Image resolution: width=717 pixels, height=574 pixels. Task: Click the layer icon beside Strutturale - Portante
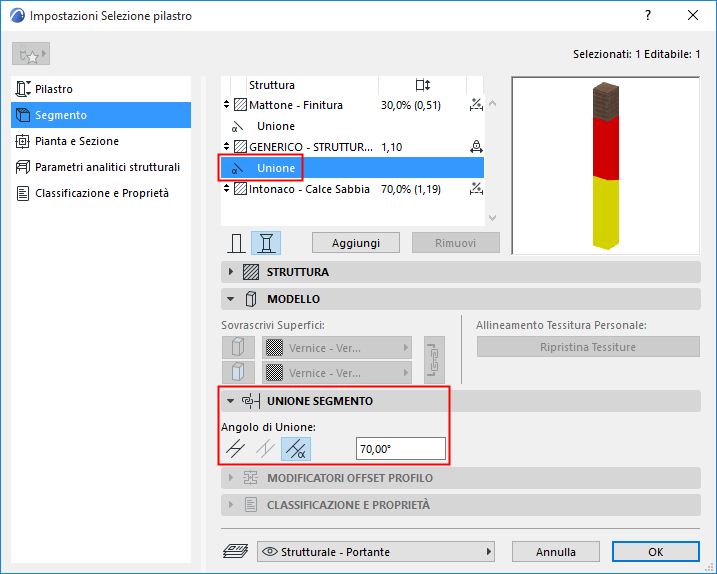pos(235,552)
